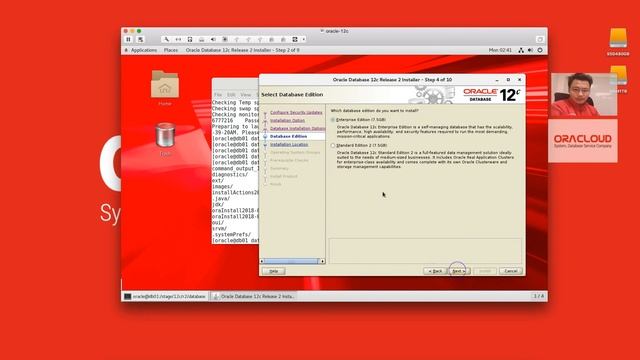
Task: Pause the oracle-12c virtual machine
Action: pos(129,39)
